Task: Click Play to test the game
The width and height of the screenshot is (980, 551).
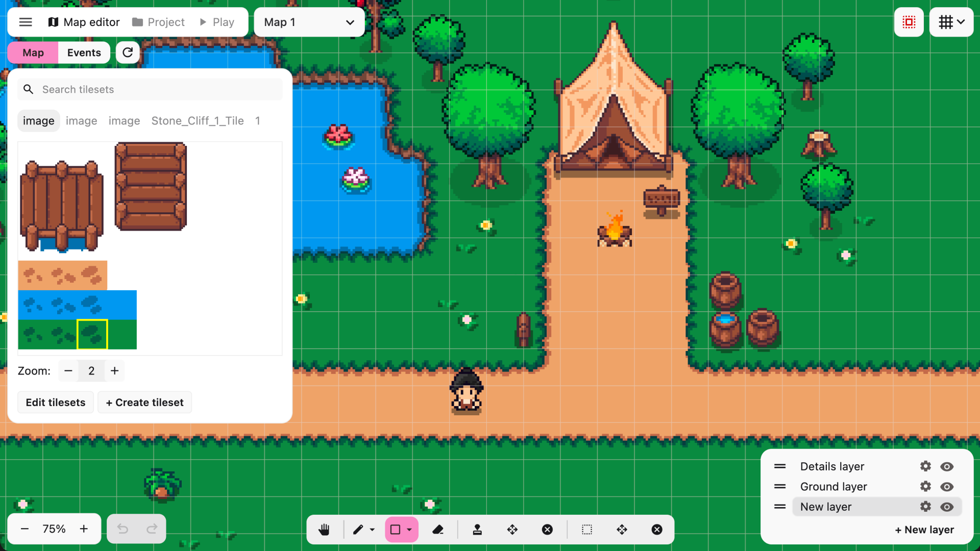Action: pos(217,22)
